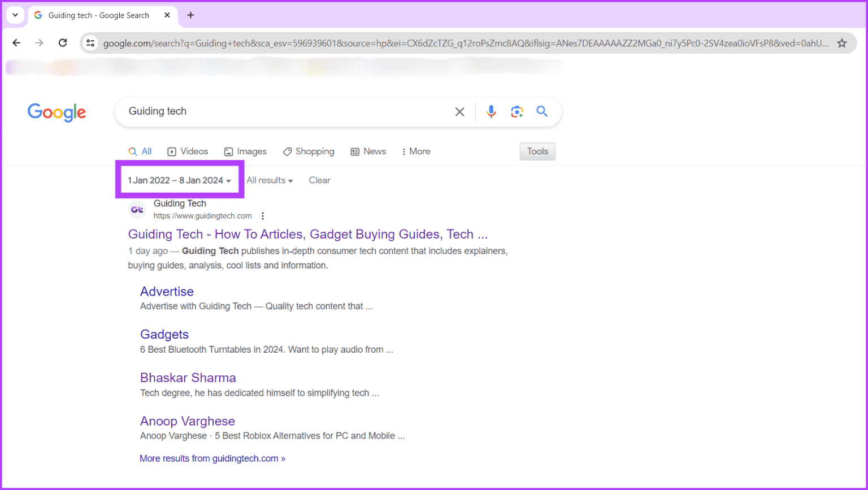Click the https://www.guidingtech.com URL text
Viewport: 868px width, 490px height.
pos(202,216)
